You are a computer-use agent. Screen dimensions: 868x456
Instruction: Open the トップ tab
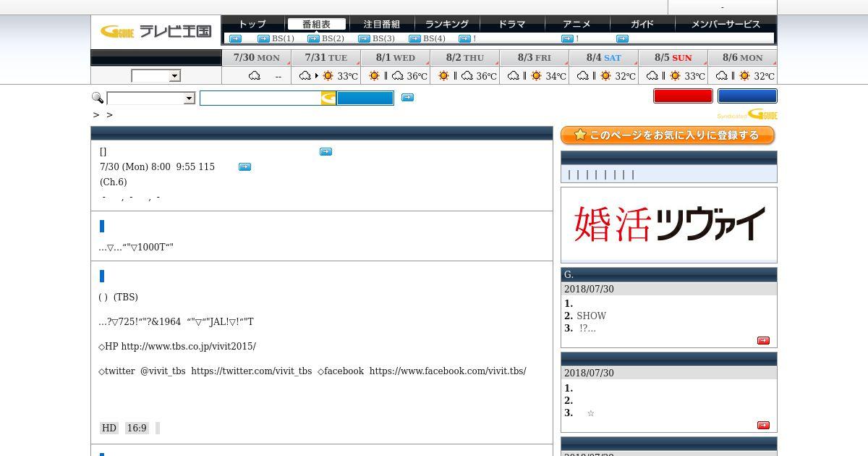click(x=252, y=24)
